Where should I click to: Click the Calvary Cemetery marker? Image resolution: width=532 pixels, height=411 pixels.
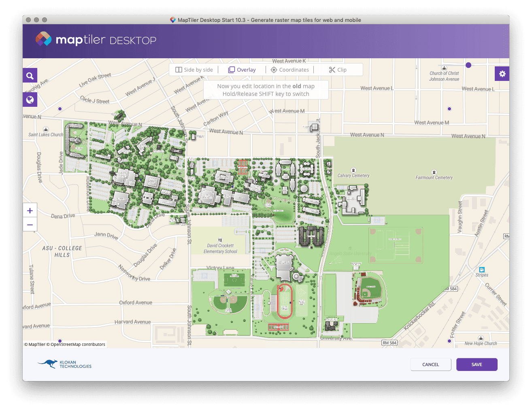tap(353, 170)
